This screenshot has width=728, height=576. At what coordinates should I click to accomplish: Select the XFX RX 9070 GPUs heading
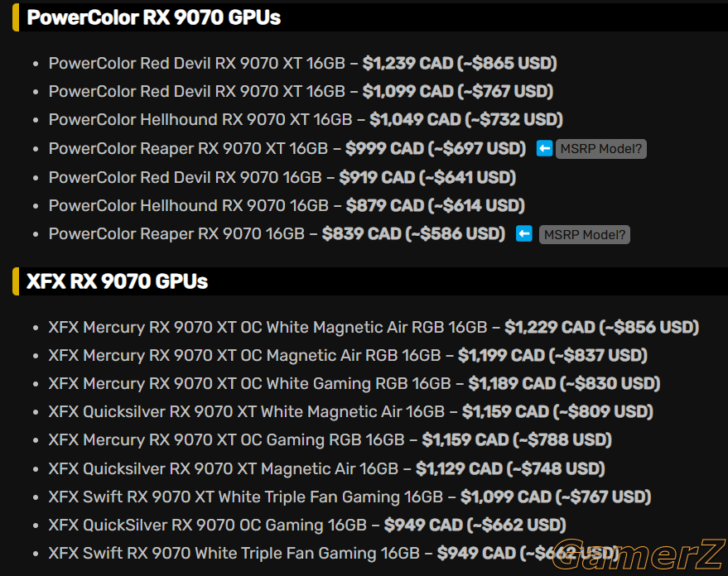117,281
